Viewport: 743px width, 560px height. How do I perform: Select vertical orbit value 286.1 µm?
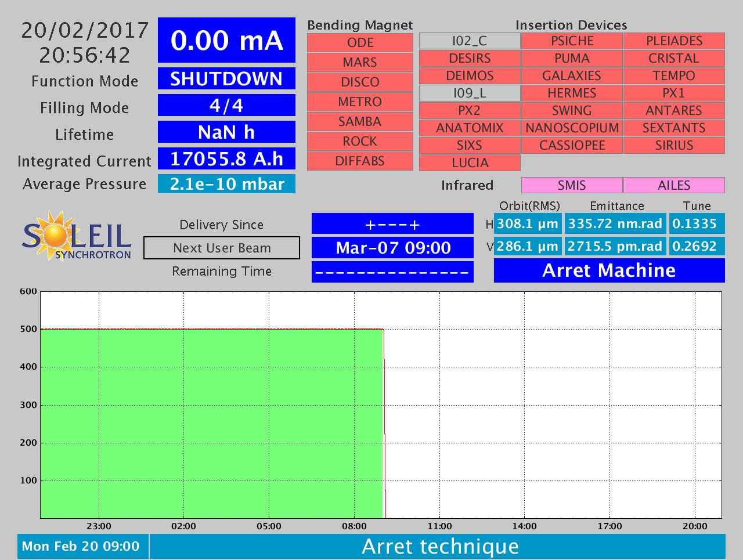(528, 246)
